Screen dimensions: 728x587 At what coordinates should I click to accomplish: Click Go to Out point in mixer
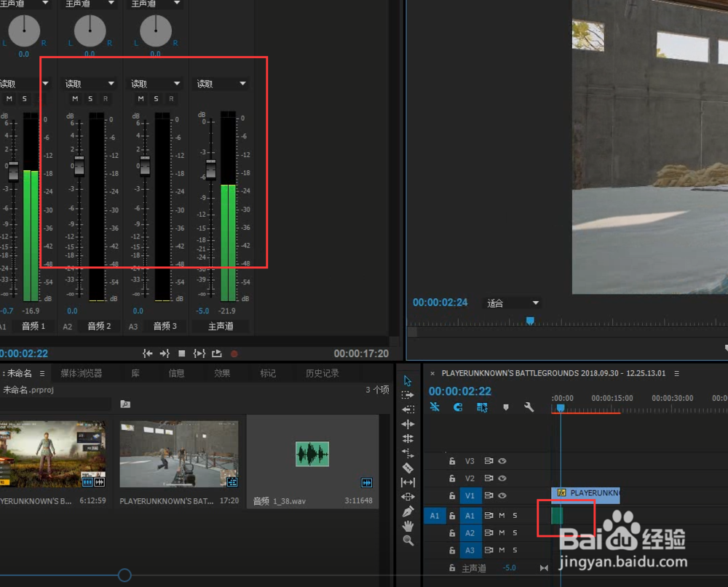(x=165, y=354)
